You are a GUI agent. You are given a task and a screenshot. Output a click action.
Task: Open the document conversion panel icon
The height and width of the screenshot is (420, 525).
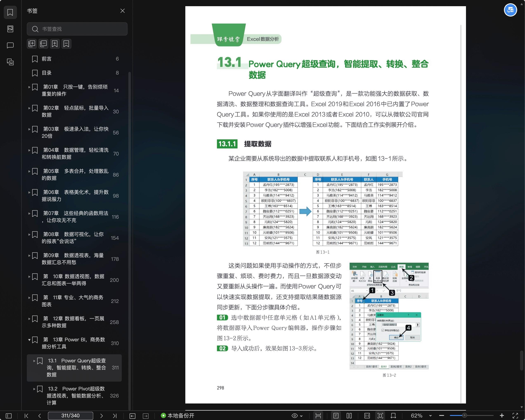[10, 62]
